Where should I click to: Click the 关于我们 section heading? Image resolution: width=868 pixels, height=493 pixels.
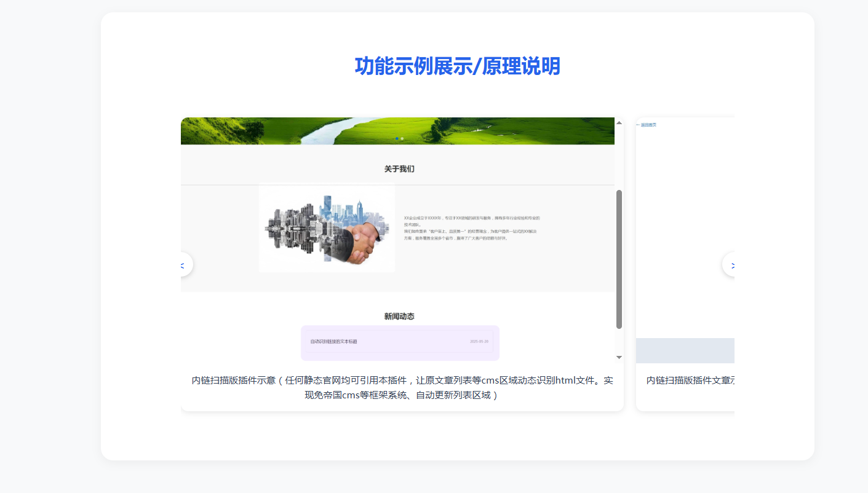(399, 169)
